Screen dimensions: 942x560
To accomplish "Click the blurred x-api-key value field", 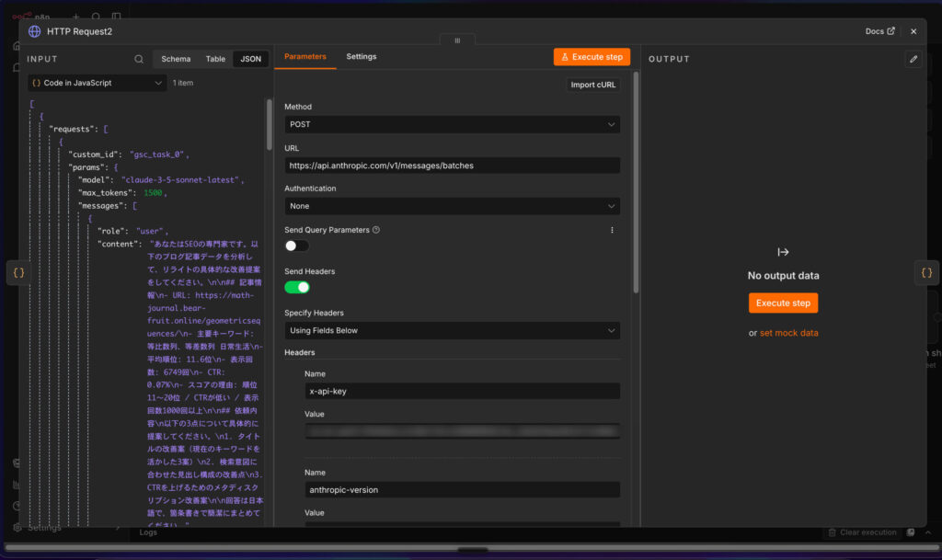I will tap(462, 431).
